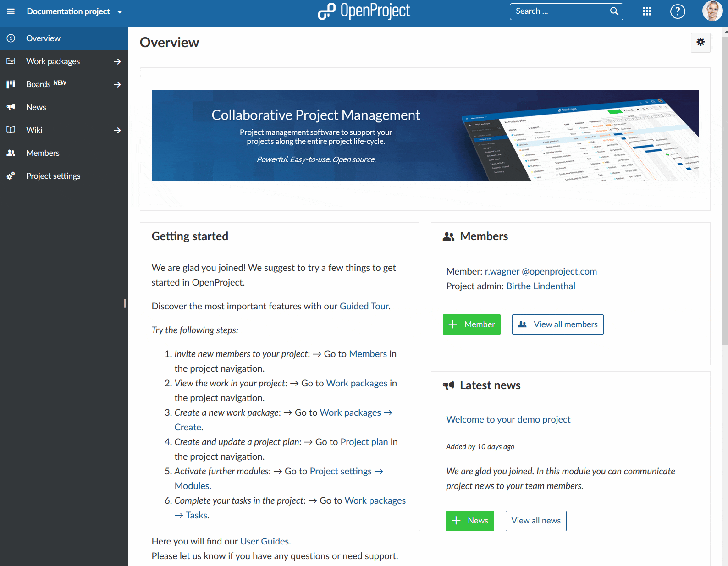Click the green add News button
The width and height of the screenshot is (728, 566).
click(x=470, y=521)
